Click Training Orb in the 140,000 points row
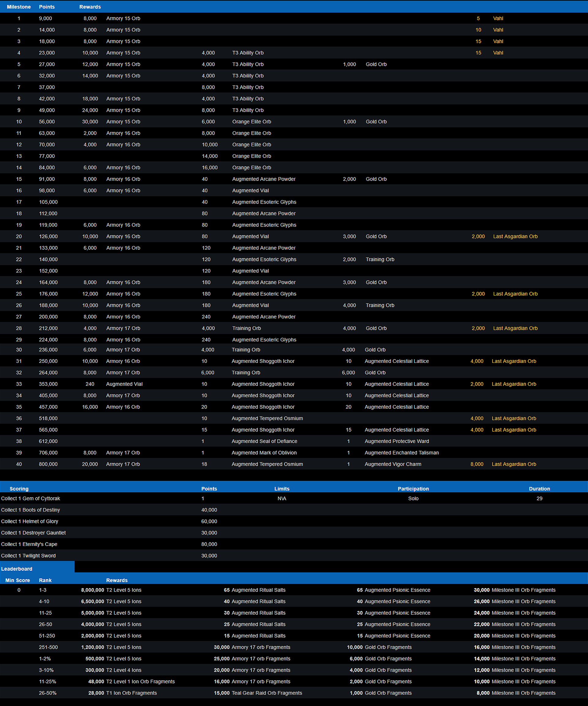 tap(380, 259)
